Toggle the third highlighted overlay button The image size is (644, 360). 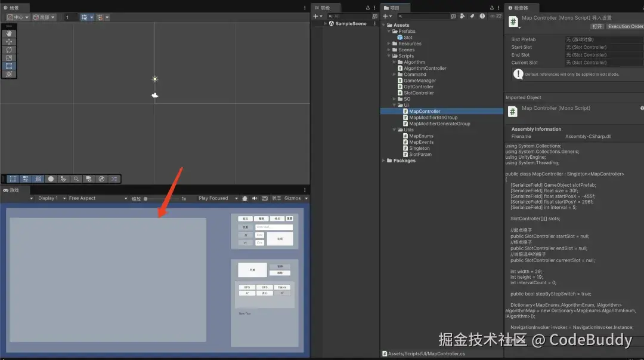(38, 179)
